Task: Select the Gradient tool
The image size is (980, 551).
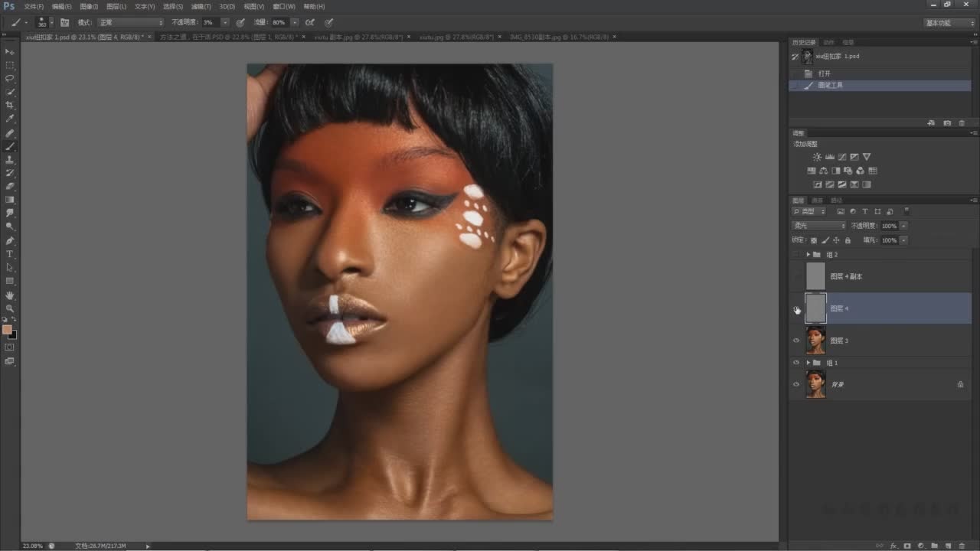Action: pyautogui.click(x=10, y=199)
